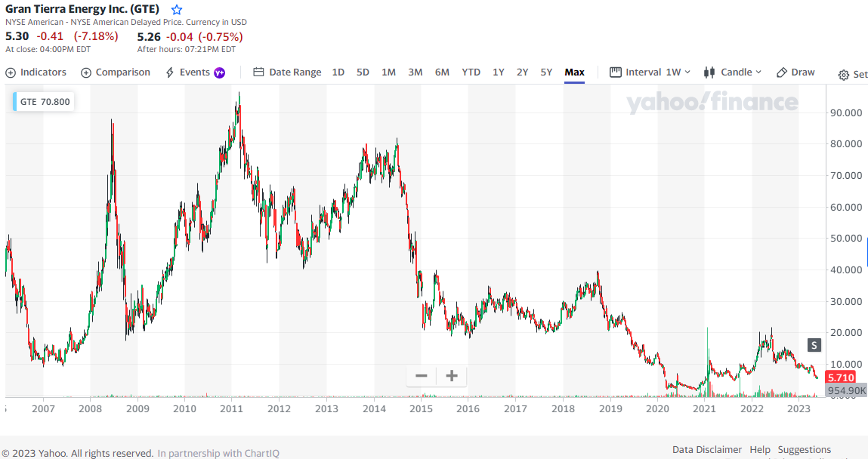Viewport: 868px width, 459px height.
Task: Zoom in chart with plus button
Action: tap(452, 376)
